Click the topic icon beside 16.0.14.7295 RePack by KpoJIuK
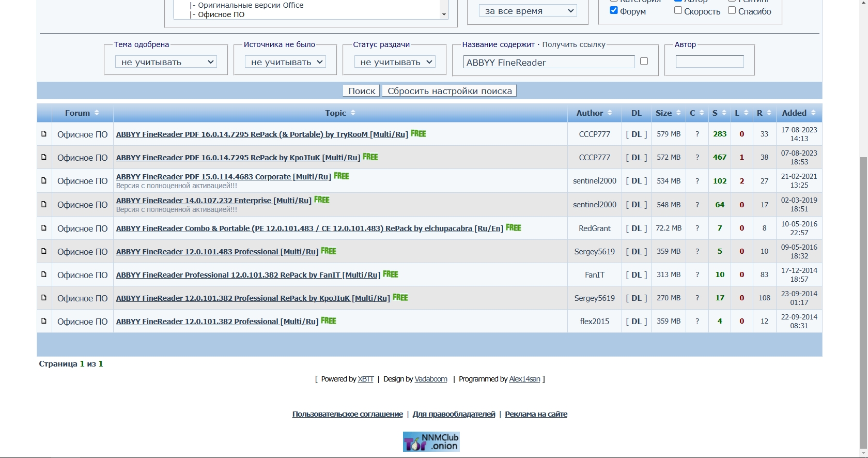868x458 pixels. point(44,157)
